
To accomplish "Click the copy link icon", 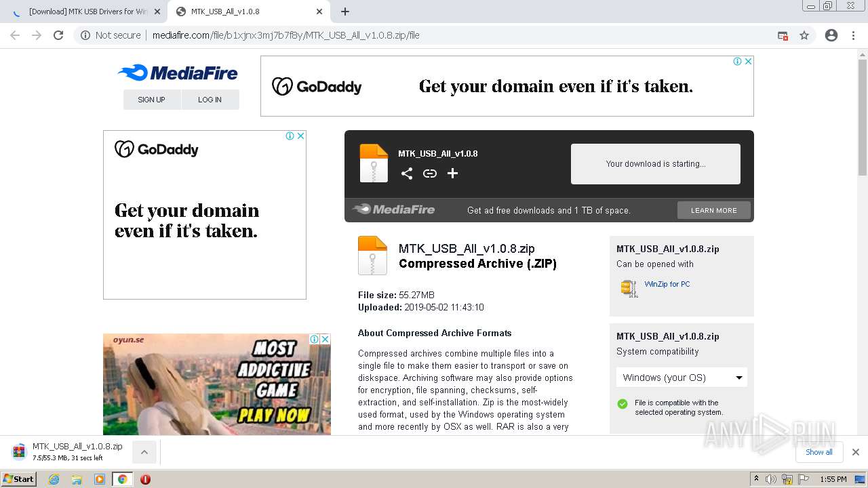I will pyautogui.click(x=430, y=174).
